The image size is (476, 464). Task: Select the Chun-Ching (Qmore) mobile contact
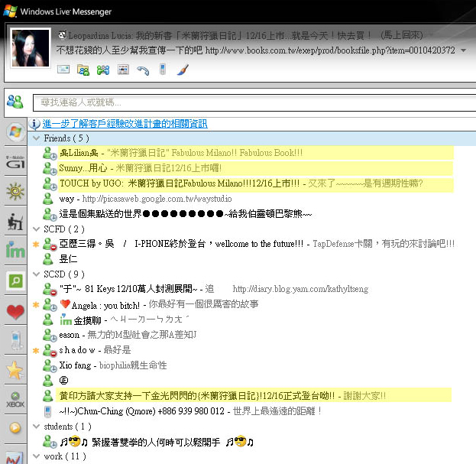pyautogui.click(x=183, y=411)
